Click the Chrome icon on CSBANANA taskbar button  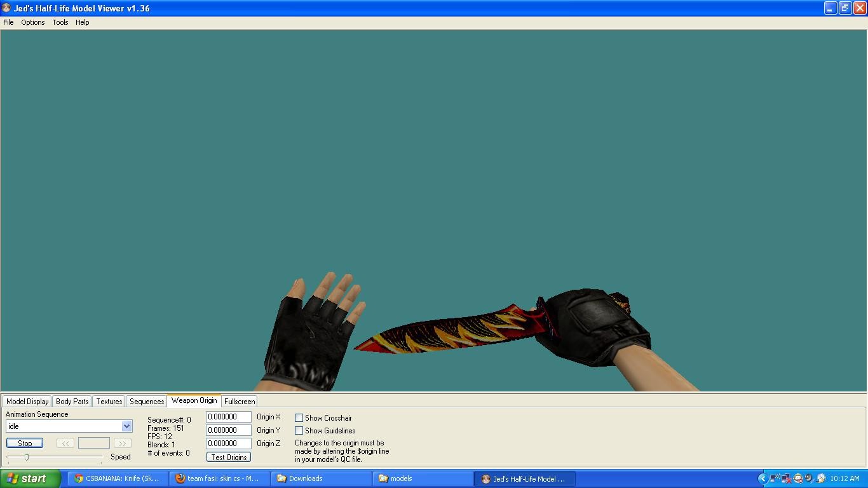click(x=79, y=478)
